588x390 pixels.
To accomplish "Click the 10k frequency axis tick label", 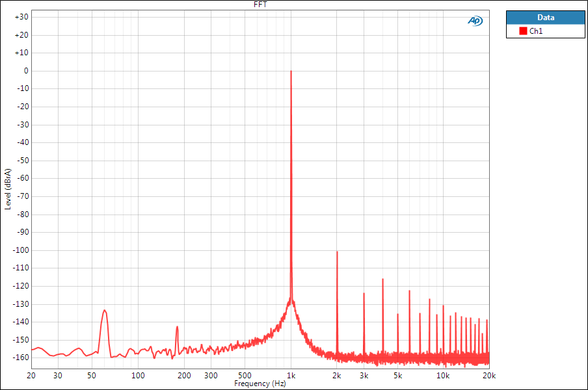I will (443, 376).
